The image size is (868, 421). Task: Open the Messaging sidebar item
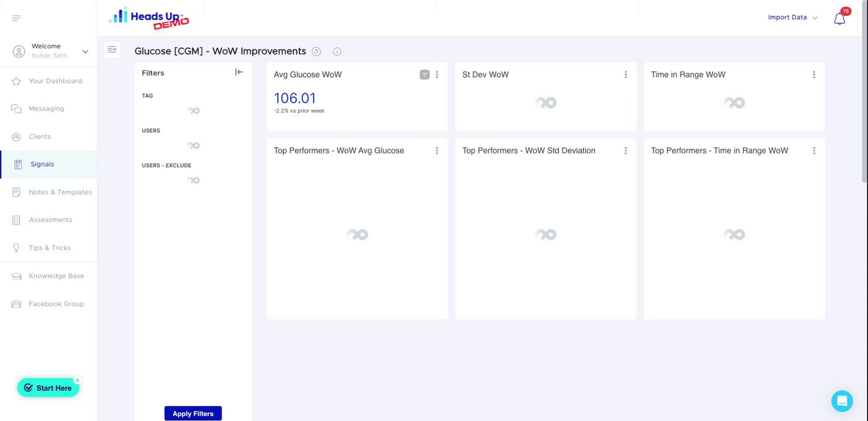click(x=46, y=109)
